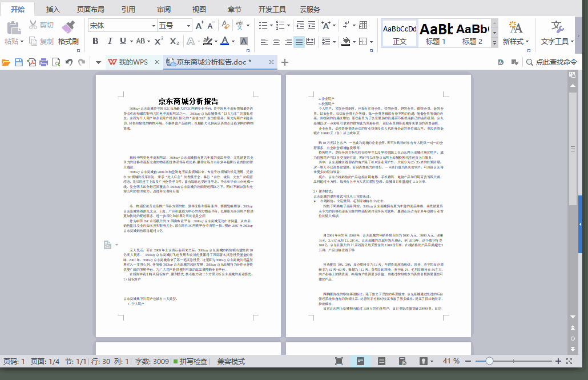Expand the styles gallery

[494, 43]
